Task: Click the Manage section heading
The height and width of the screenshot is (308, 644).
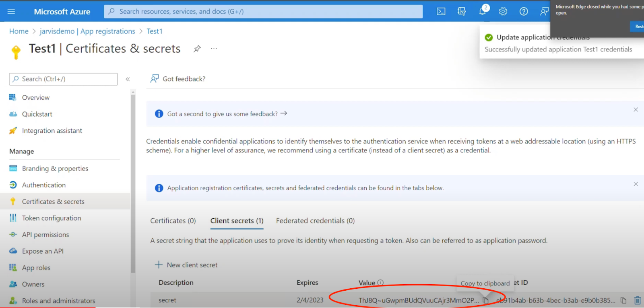Action: tap(22, 152)
